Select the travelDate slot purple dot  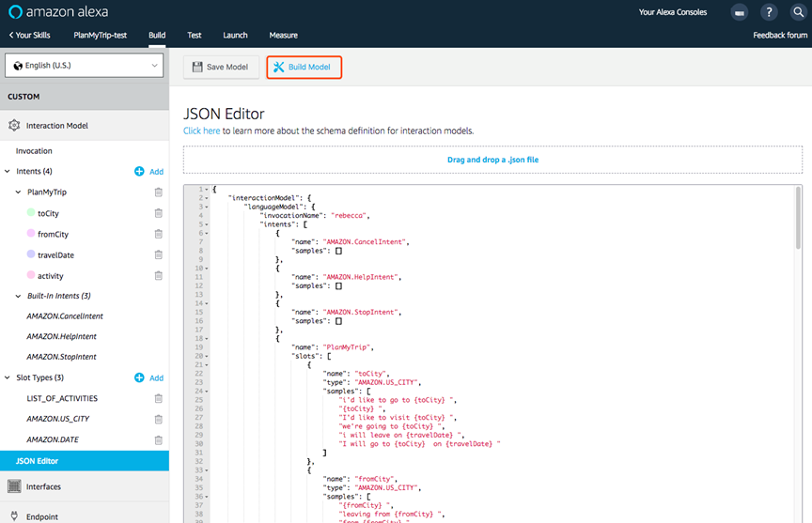[x=31, y=254]
